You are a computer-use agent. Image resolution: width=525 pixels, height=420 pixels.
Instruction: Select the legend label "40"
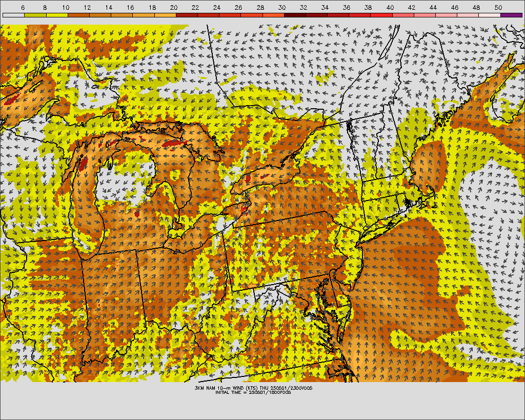390,7
